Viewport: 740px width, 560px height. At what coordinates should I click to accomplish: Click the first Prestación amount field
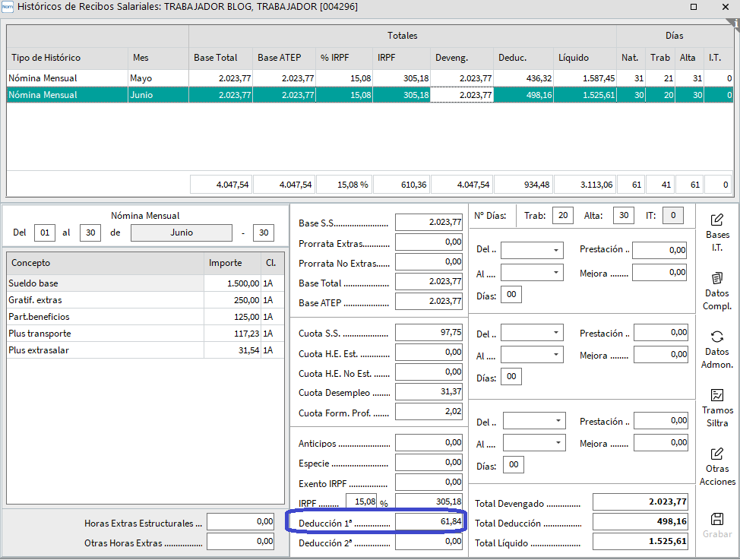pyautogui.click(x=659, y=250)
